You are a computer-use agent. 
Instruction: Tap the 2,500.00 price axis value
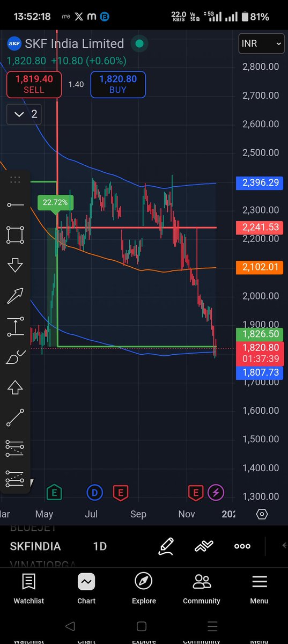pyautogui.click(x=260, y=153)
